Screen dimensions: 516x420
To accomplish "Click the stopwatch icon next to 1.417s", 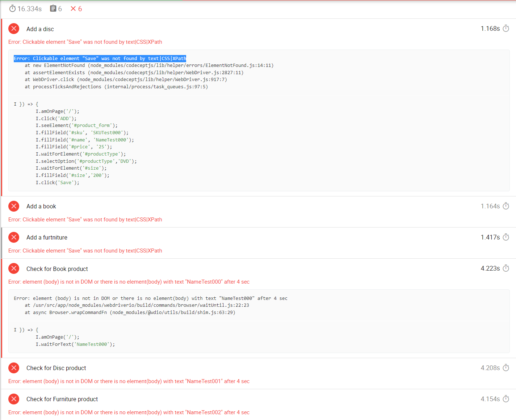I will pyautogui.click(x=506, y=237).
